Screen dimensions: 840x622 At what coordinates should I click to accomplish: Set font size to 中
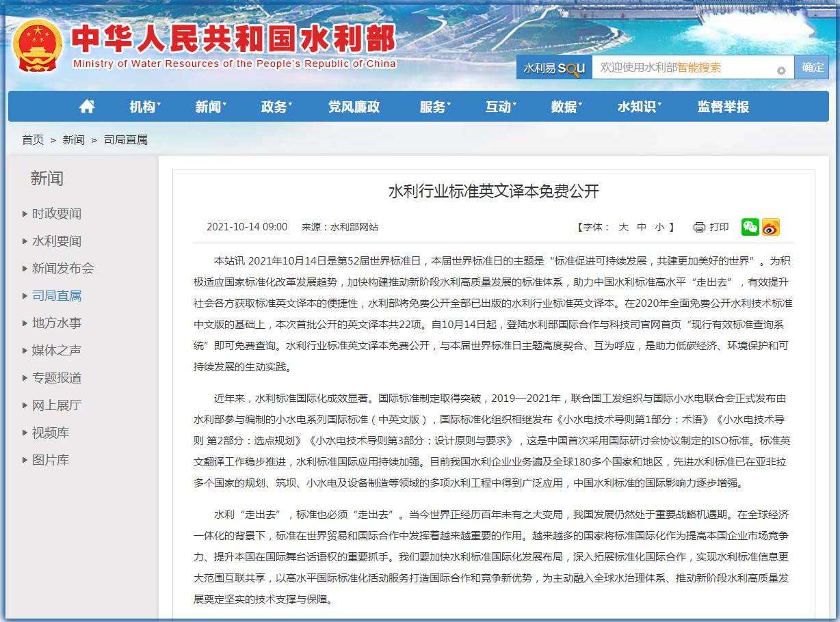pos(642,227)
